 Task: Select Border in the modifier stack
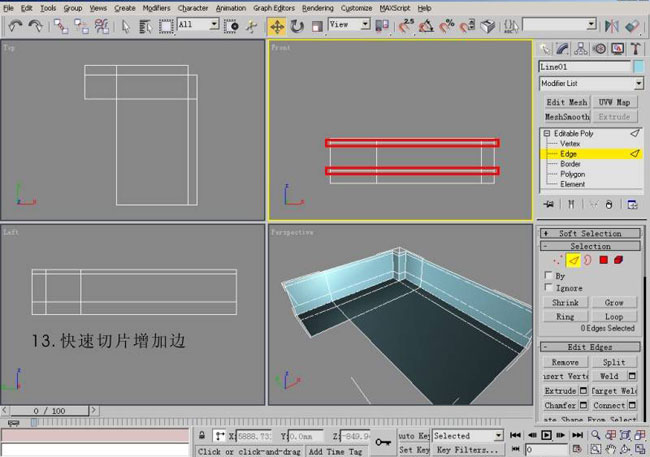(x=570, y=164)
